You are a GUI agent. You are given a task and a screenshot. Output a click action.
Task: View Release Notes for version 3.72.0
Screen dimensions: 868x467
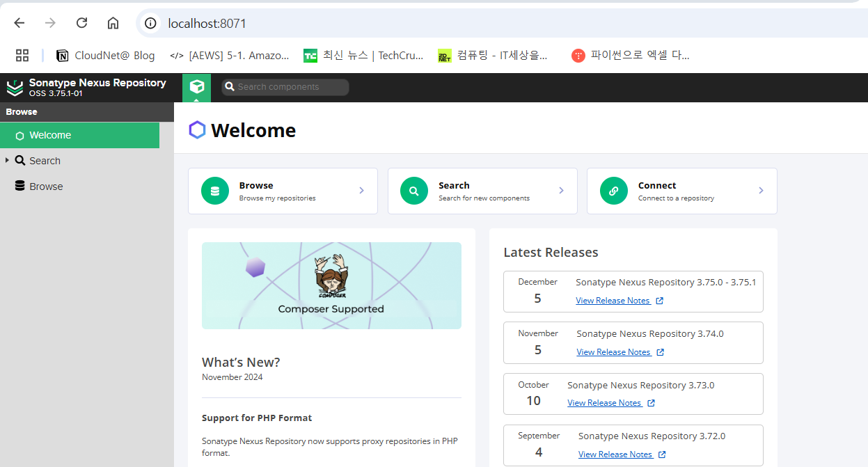(x=616, y=454)
